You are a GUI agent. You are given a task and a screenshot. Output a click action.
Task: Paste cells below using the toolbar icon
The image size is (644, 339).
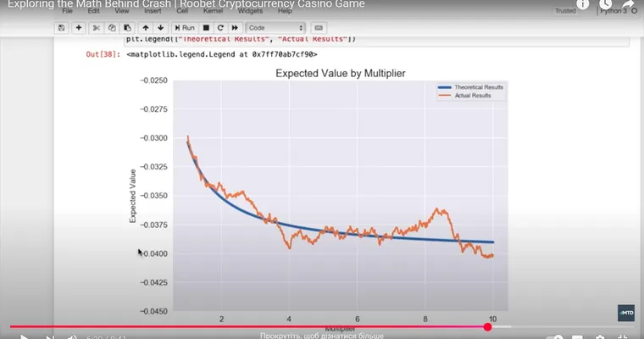(127, 28)
